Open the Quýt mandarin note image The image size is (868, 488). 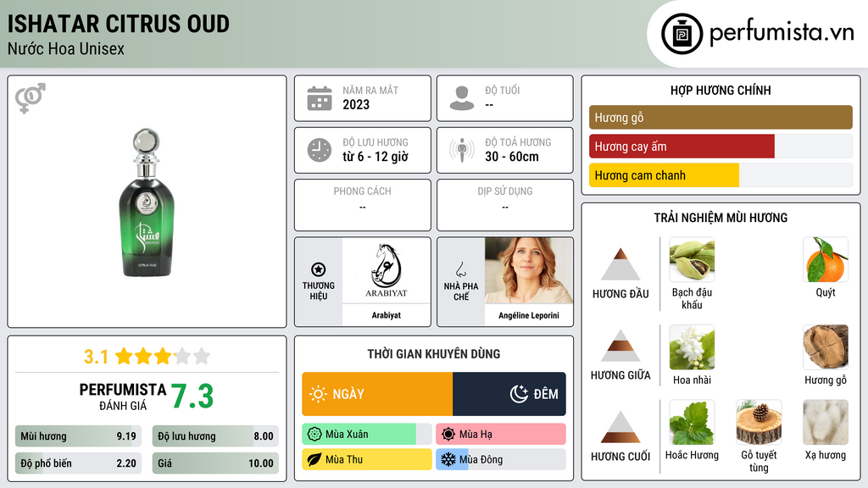826,259
